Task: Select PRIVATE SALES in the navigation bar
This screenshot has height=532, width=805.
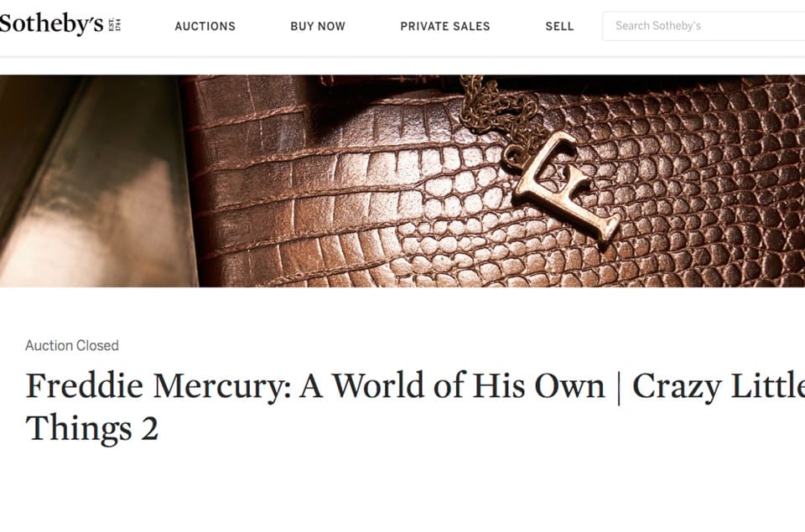Action: (x=444, y=26)
